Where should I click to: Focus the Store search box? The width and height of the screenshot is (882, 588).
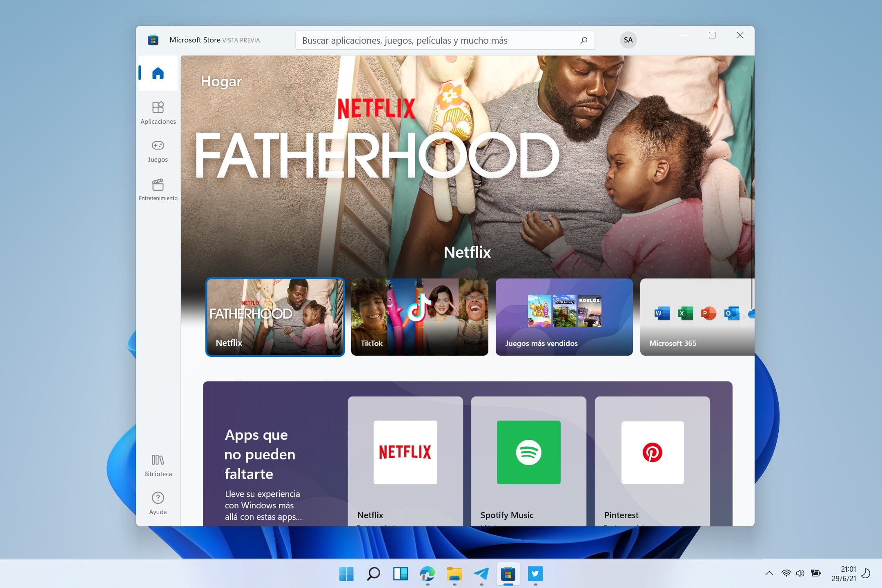tap(445, 40)
